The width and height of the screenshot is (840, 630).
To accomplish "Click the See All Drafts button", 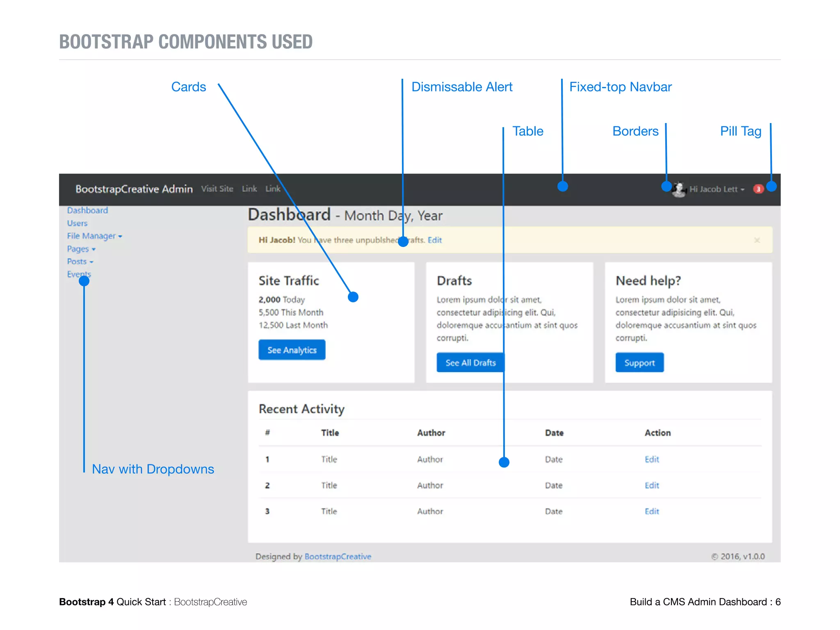I will (x=470, y=363).
